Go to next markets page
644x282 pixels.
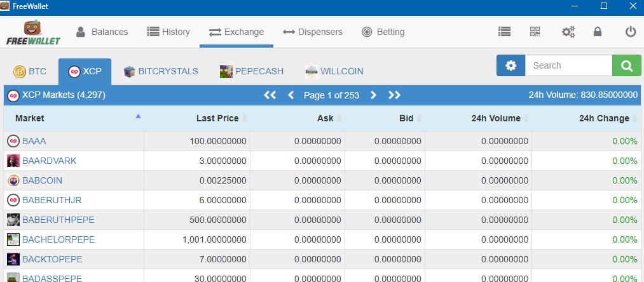[373, 95]
